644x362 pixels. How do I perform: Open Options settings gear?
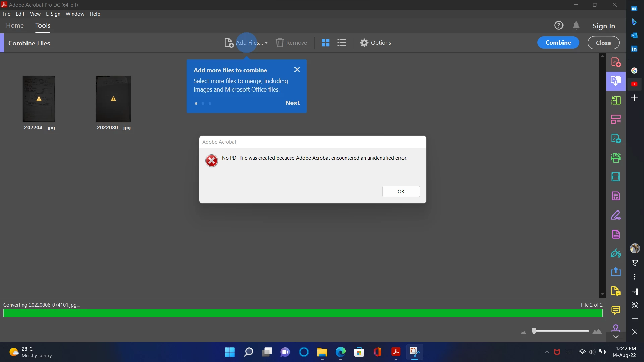[x=364, y=43]
